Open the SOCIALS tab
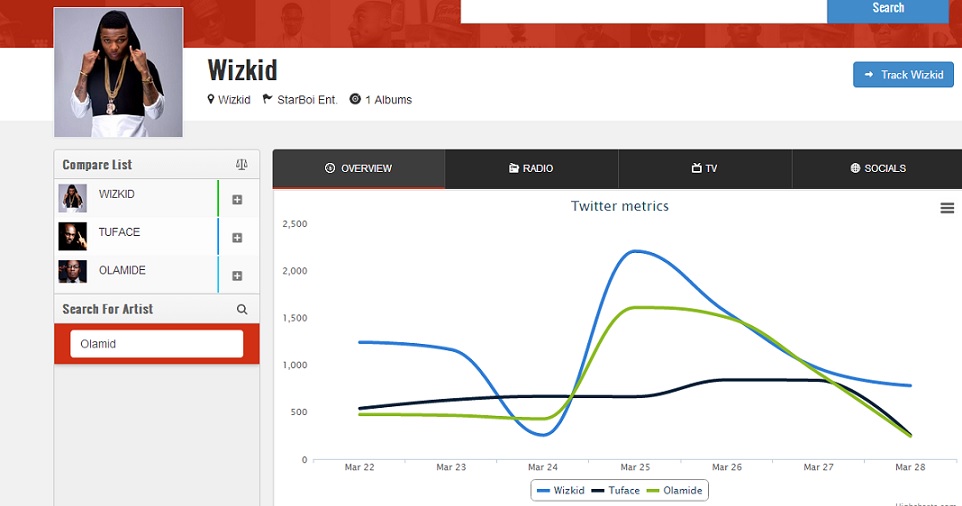Image resolution: width=962 pixels, height=506 pixels. (x=878, y=169)
